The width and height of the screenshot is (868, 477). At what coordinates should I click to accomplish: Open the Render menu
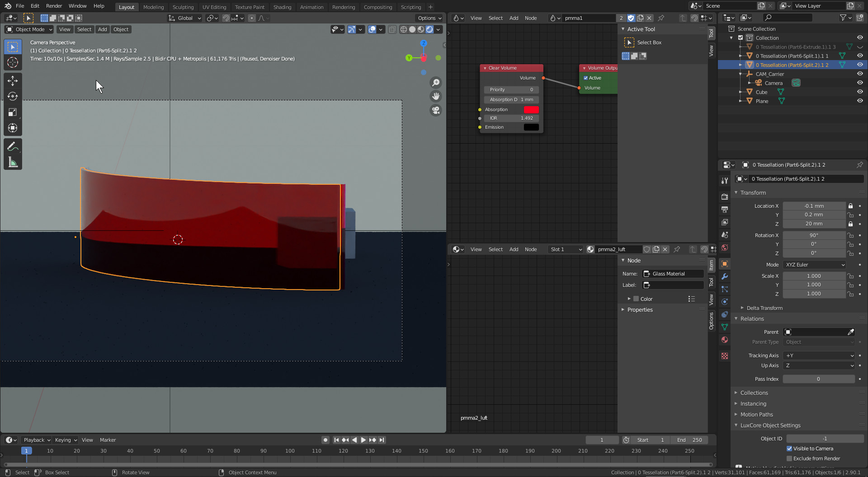pos(54,6)
